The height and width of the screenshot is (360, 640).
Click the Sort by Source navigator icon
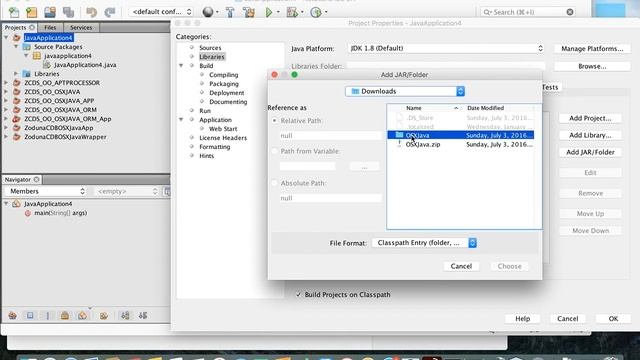coord(143,316)
